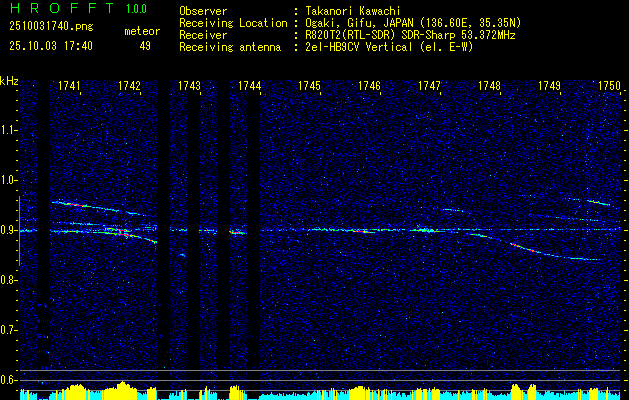The width and height of the screenshot is (629, 400).
Task: Click the Ogaki, Gifu, JAPAN location text
Action: coord(413,23)
